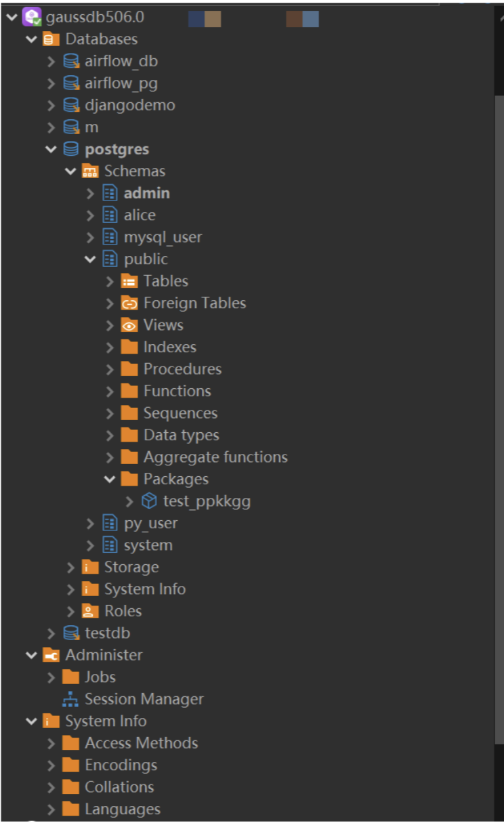Click the Schemas folder icon
This screenshot has width=504, height=823.
coord(90,171)
